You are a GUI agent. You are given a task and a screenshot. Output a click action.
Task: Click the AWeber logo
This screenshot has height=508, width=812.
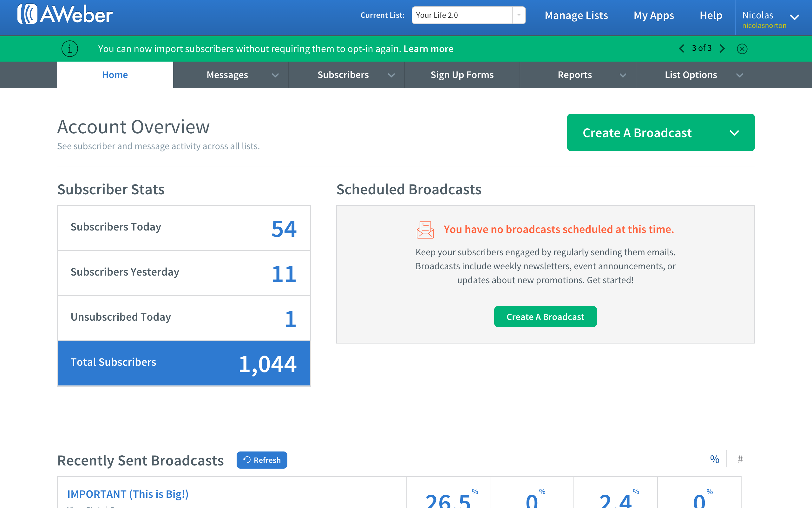click(x=65, y=14)
